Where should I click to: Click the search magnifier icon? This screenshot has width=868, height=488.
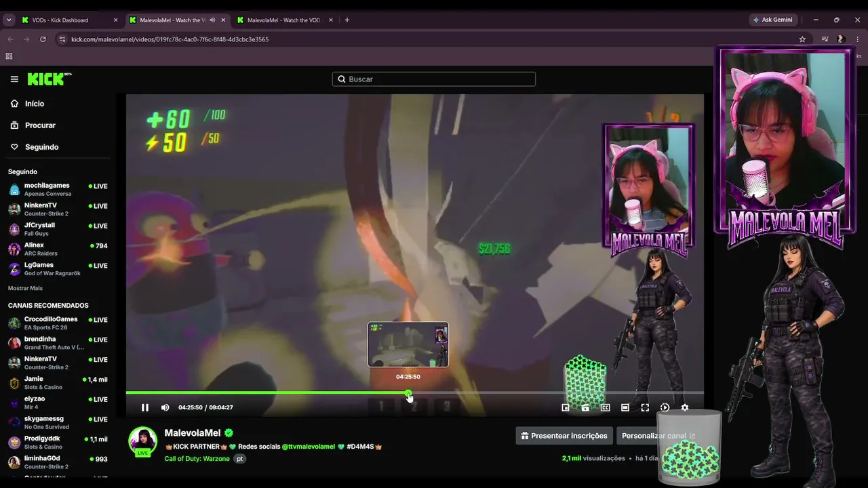click(x=342, y=79)
